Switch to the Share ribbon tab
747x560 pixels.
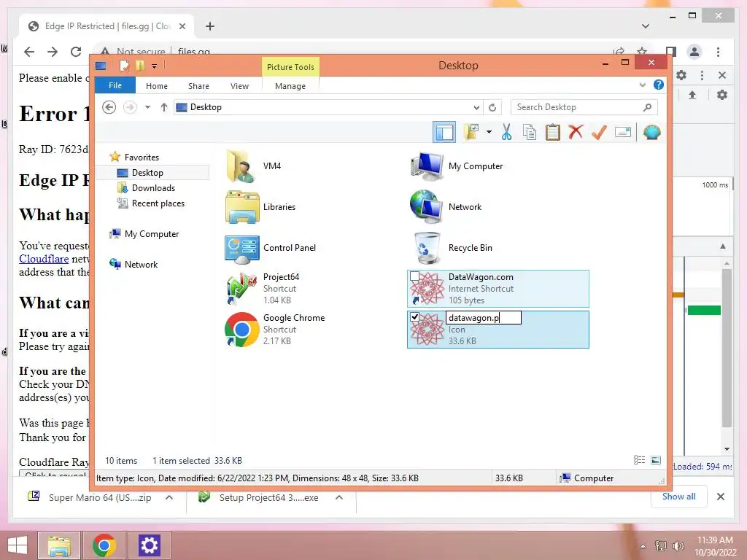point(198,86)
